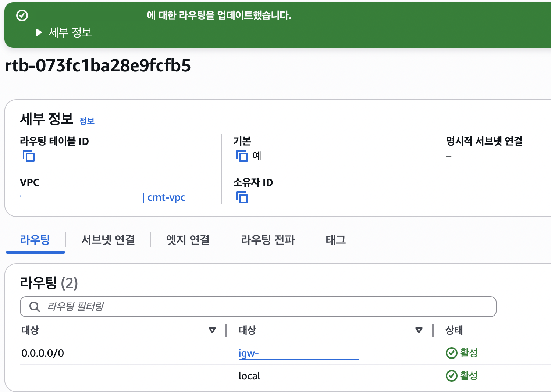Sort the 대상 column containing igw-
Viewport: 551px width, 392px height.
(419, 330)
